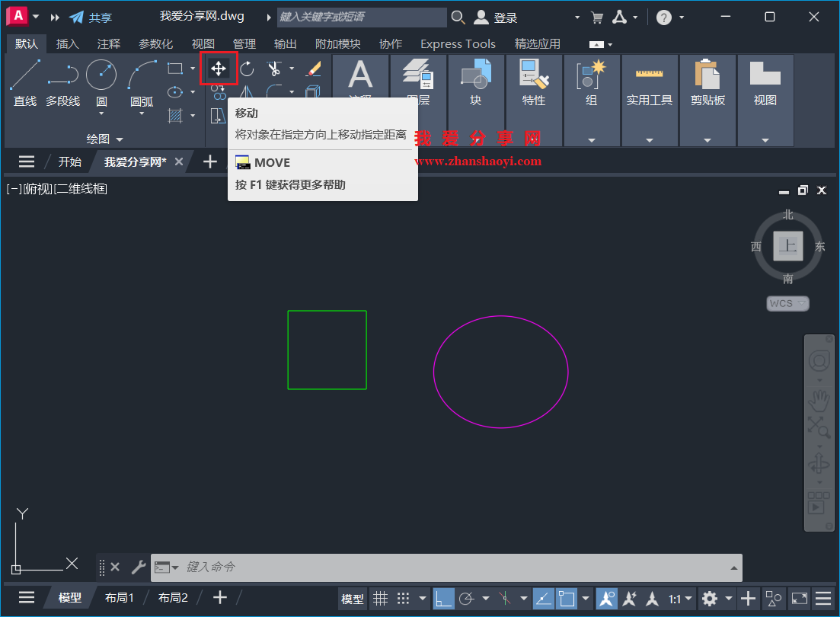
Task: Expand the 绘图 panel dropdown
Action: tap(105, 139)
